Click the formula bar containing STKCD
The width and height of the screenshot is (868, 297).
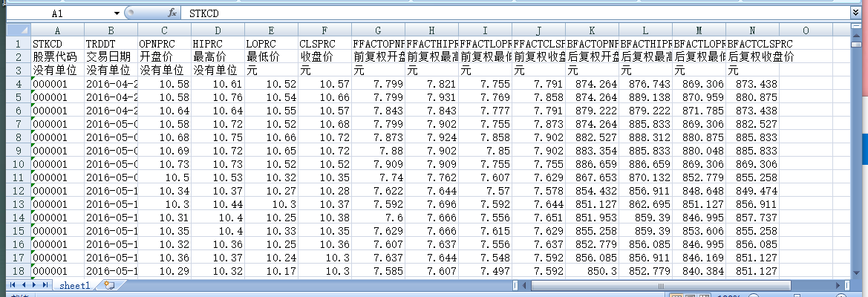tap(516, 13)
